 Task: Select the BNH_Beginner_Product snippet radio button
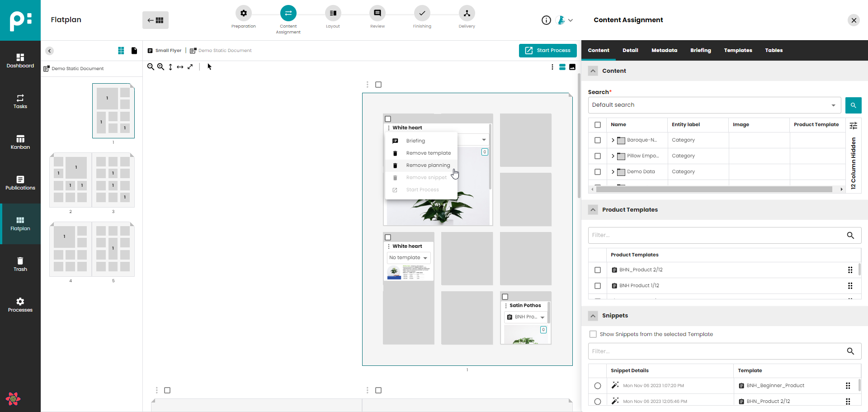pos(598,386)
